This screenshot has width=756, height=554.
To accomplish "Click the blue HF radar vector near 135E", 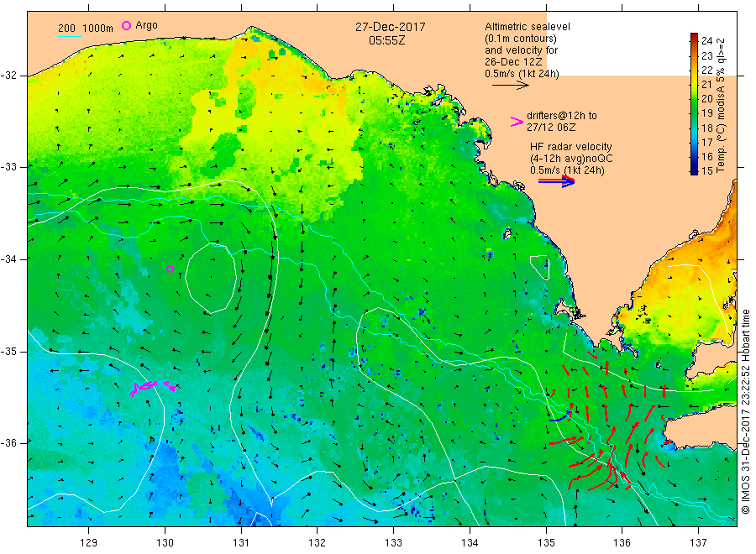I will [559, 417].
